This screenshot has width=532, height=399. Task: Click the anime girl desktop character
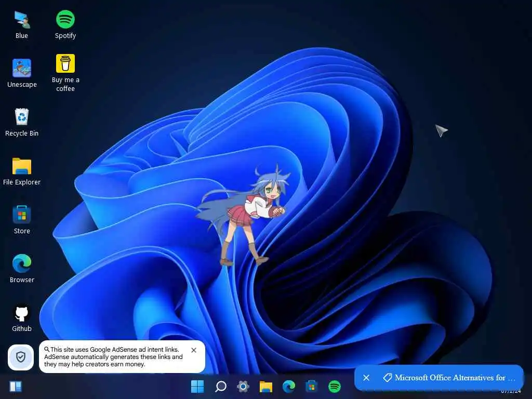pos(243,216)
